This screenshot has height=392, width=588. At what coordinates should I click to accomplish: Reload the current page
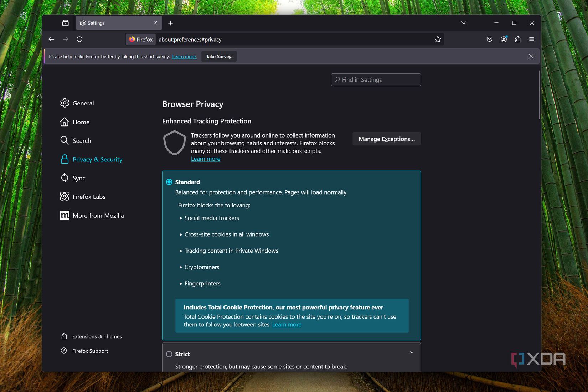pyautogui.click(x=79, y=39)
